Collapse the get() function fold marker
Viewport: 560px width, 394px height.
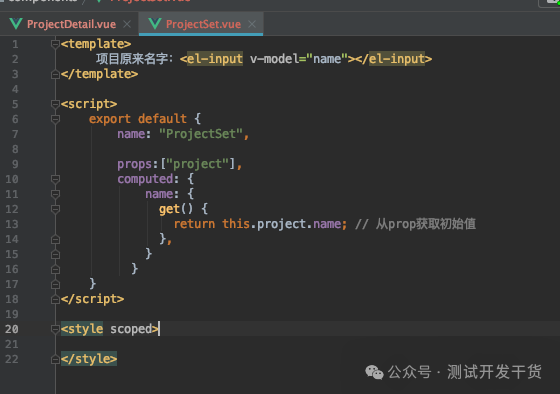point(55,209)
